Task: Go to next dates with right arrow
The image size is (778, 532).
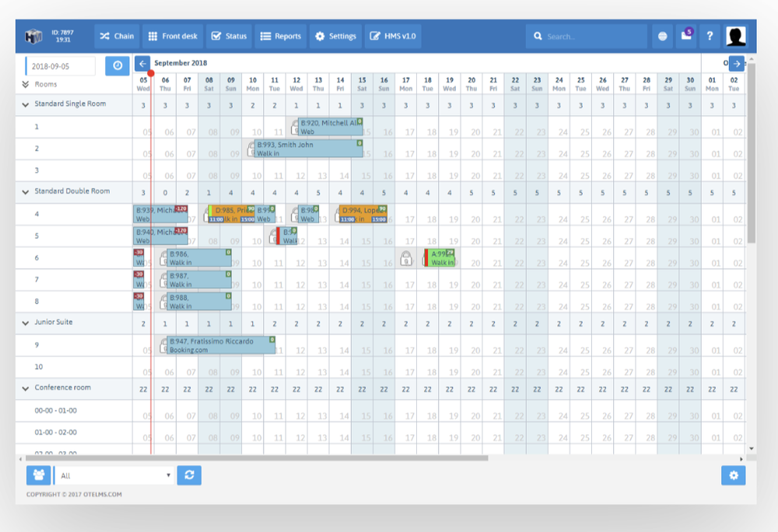Action: (737, 64)
